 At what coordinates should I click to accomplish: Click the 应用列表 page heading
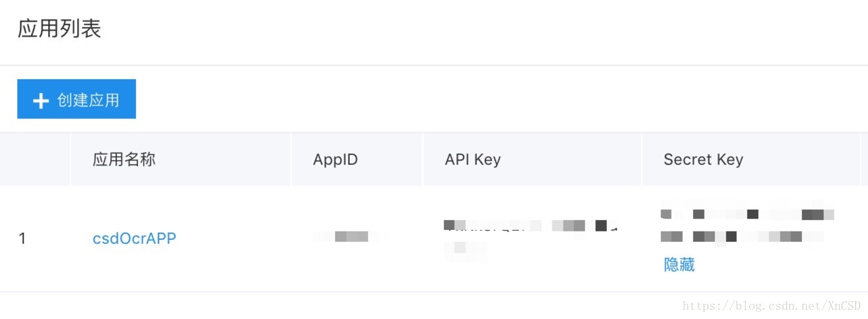click(59, 30)
